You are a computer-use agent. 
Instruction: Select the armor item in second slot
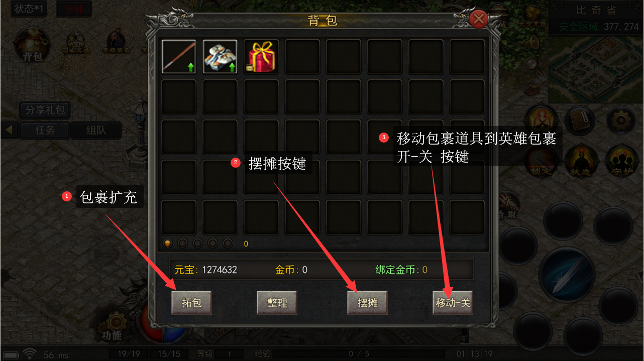coord(220,57)
